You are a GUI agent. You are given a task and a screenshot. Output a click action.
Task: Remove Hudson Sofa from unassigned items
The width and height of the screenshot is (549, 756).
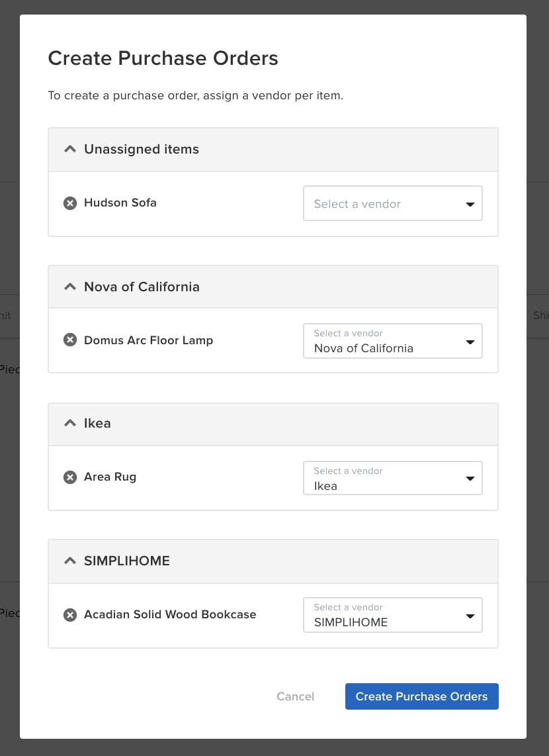coord(70,203)
